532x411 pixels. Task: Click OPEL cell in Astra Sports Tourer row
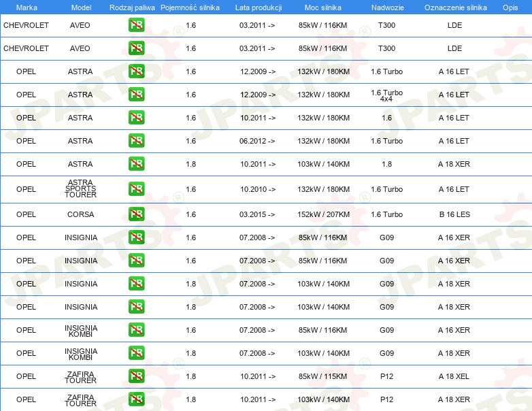click(x=26, y=189)
